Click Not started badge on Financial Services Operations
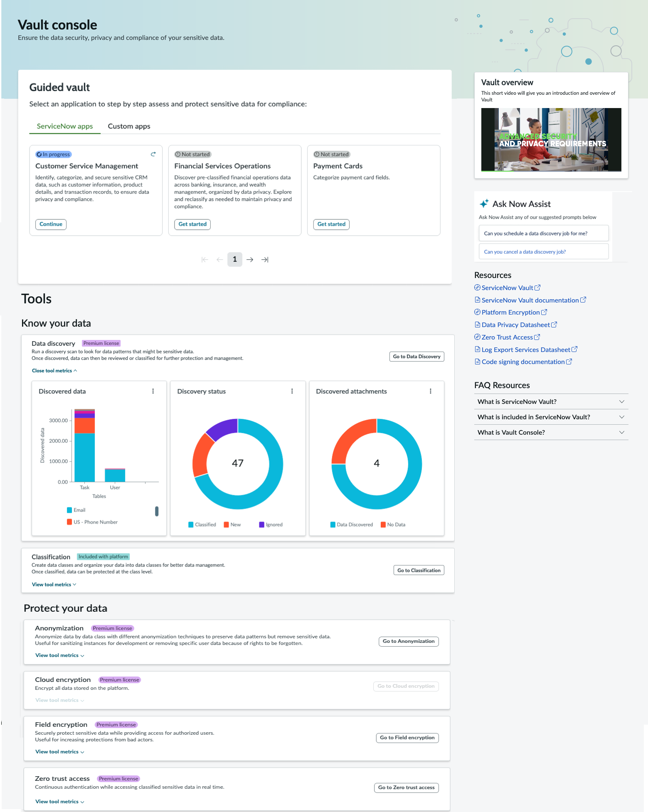The width and height of the screenshot is (648, 812). (193, 154)
